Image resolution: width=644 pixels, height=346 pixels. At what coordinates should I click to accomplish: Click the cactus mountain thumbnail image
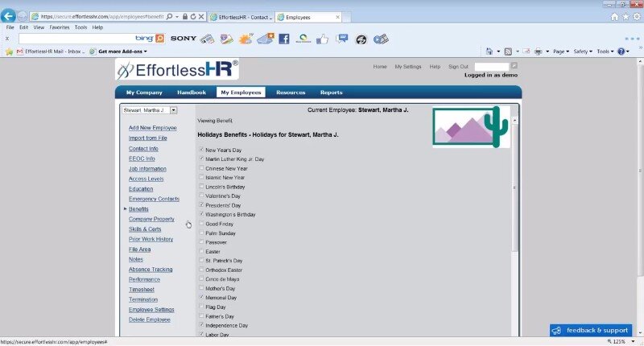tap(471, 128)
